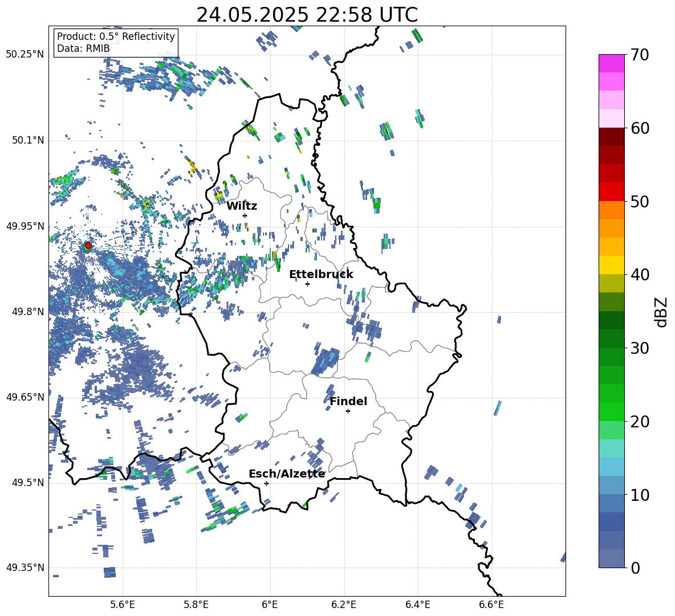
Task: Click the colorbar tick label 70
Action: pyautogui.click(x=639, y=55)
